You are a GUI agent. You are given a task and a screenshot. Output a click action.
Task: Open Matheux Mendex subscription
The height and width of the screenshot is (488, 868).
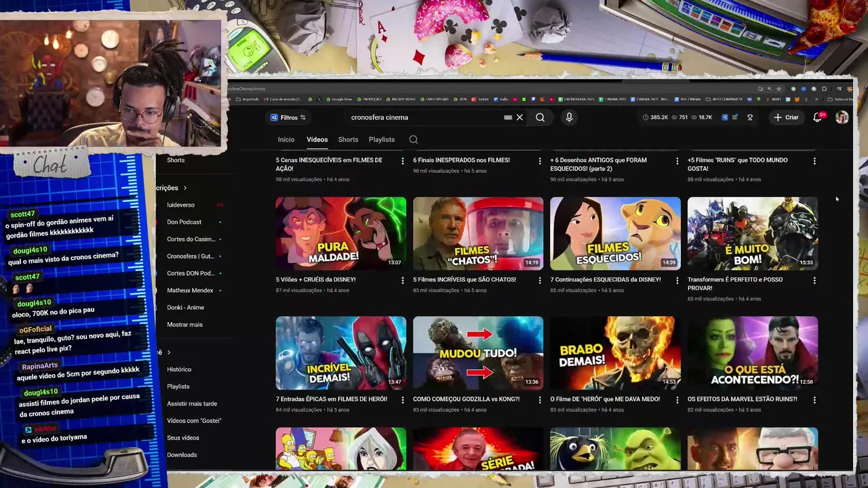[190, 290]
